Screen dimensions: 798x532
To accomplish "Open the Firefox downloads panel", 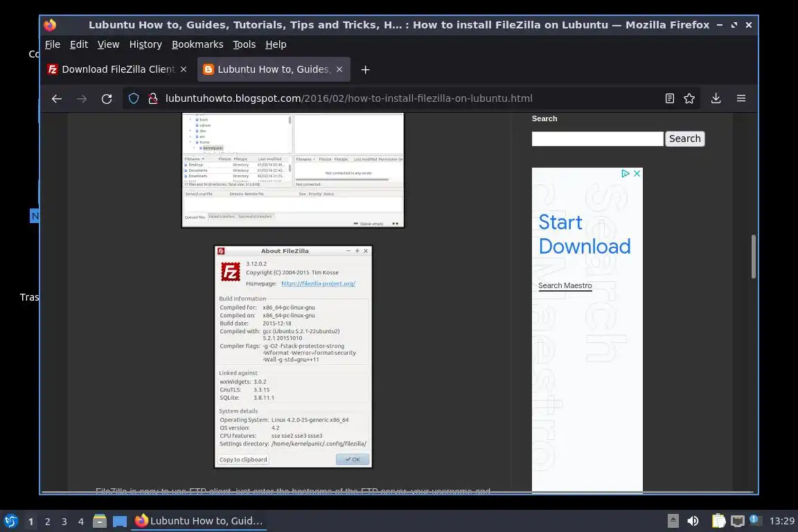I will pos(716,98).
